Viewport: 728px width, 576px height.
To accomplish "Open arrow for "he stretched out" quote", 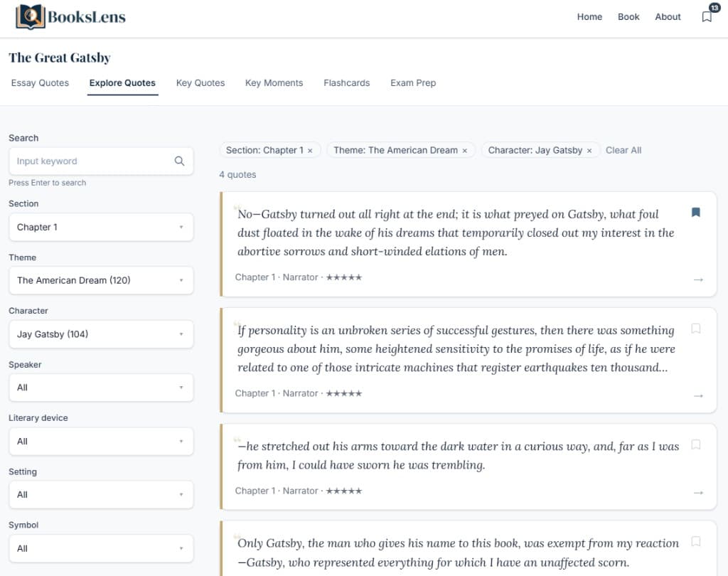I will point(698,492).
